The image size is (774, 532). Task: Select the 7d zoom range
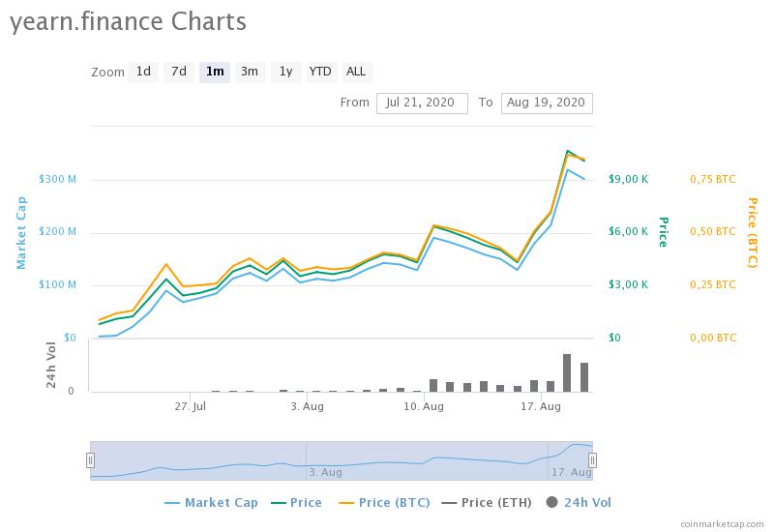pyautogui.click(x=179, y=72)
